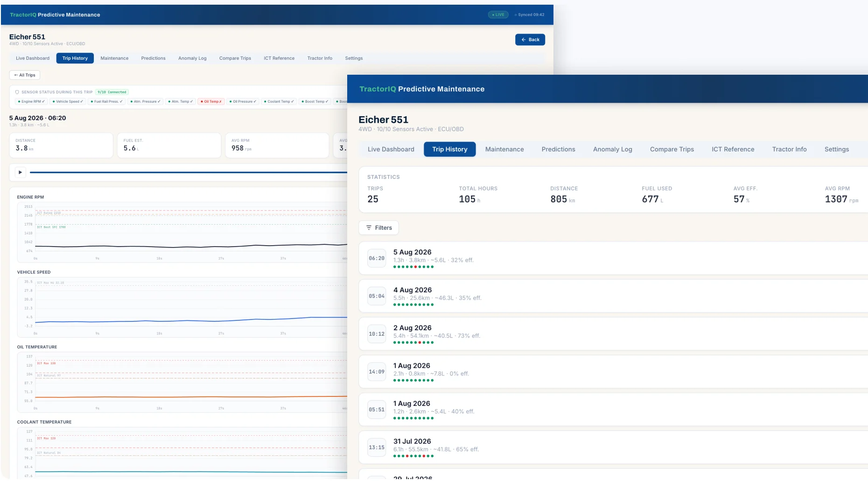Open the 31 Jul 2026 13:15 trip row
This screenshot has width=868, height=481.
[x=613, y=447]
